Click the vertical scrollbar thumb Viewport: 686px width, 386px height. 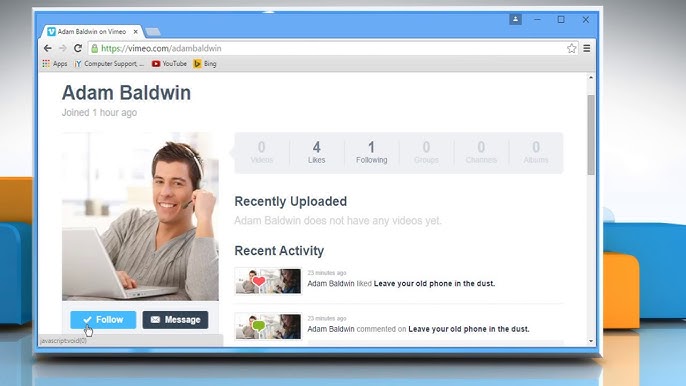591,135
